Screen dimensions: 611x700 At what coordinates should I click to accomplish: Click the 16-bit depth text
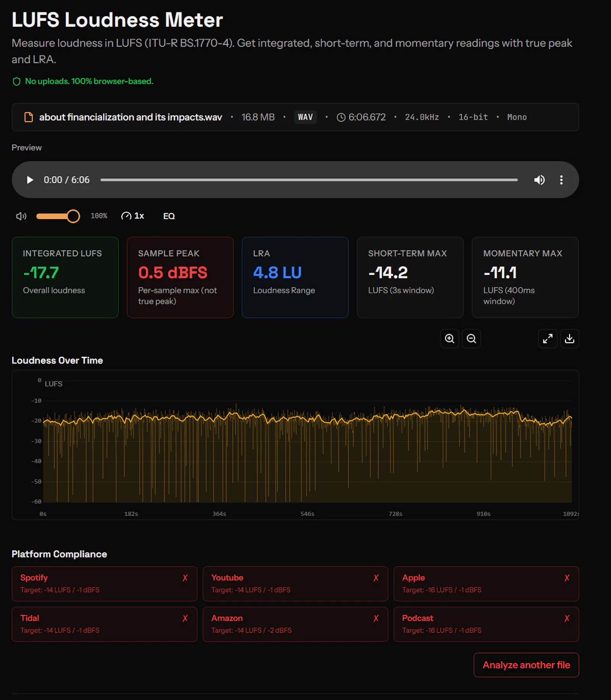[x=473, y=117]
